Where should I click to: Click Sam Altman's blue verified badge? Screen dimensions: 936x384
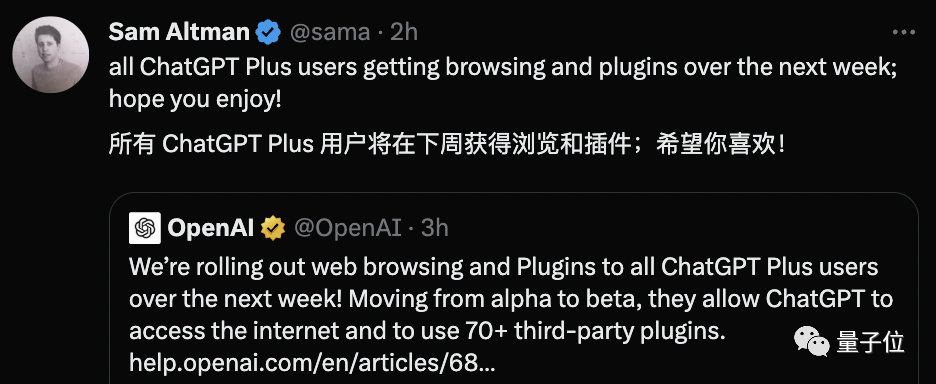(x=269, y=32)
